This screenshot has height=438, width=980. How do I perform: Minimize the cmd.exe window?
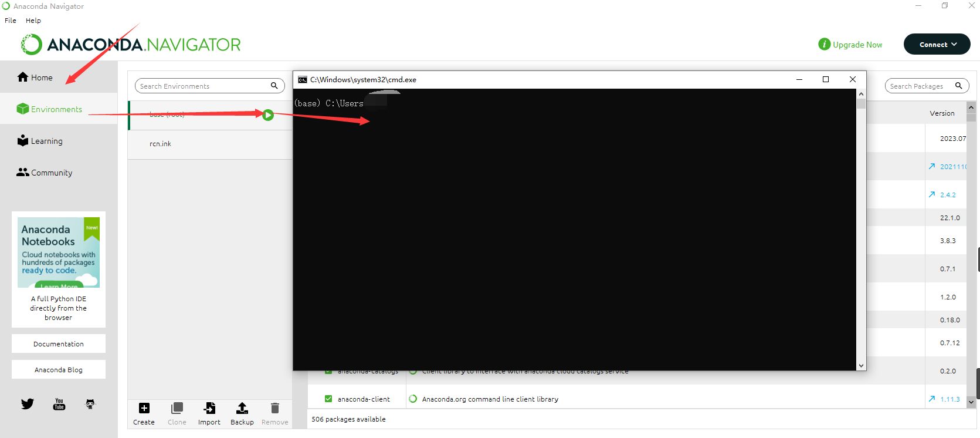coord(799,79)
